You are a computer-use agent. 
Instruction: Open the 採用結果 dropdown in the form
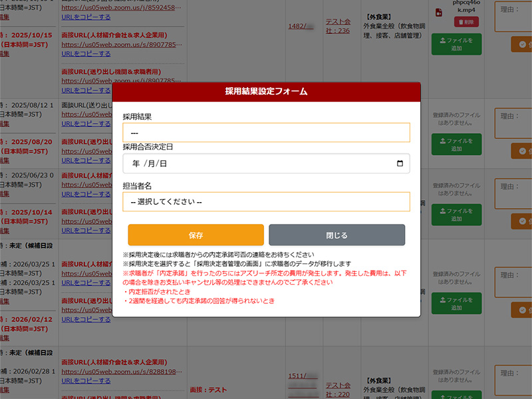[266, 132]
